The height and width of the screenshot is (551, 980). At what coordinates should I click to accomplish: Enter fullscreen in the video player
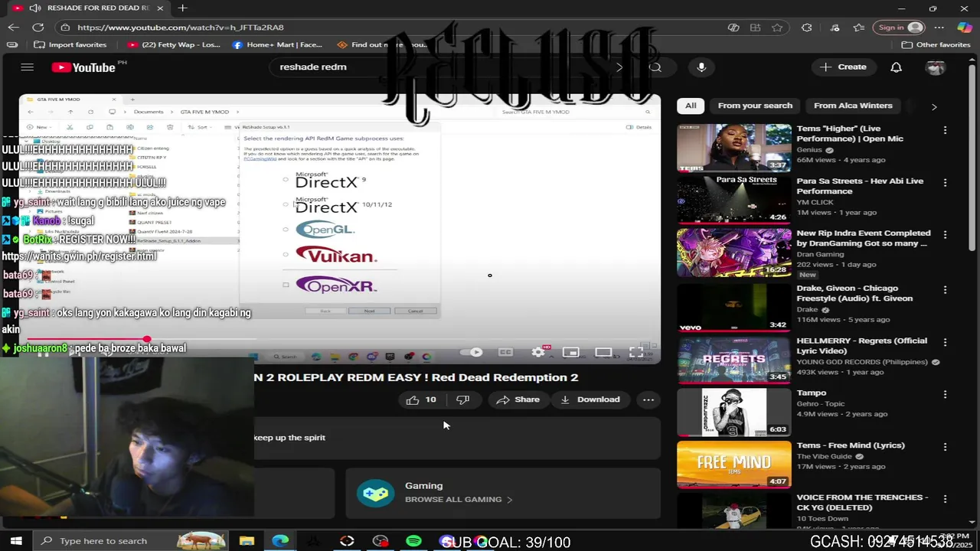pyautogui.click(x=635, y=352)
